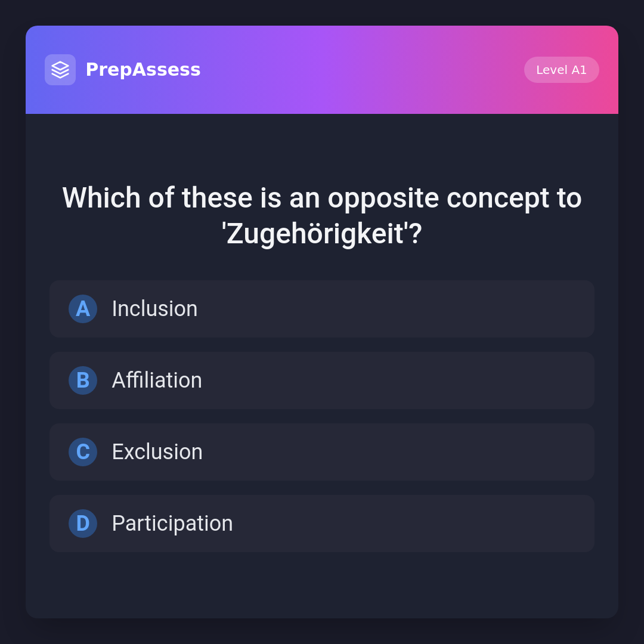
Task: Click empty space in answer row C
Action: pyautogui.click(x=417, y=452)
